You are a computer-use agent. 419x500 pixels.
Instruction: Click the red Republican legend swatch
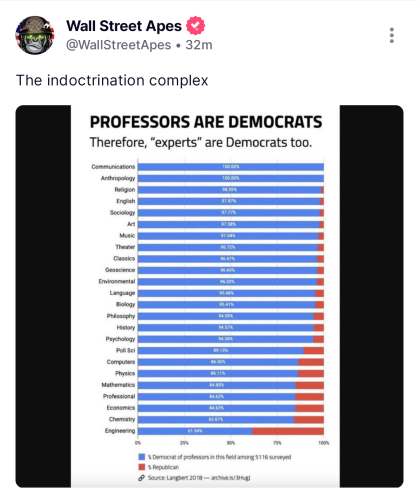coord(142,467)
